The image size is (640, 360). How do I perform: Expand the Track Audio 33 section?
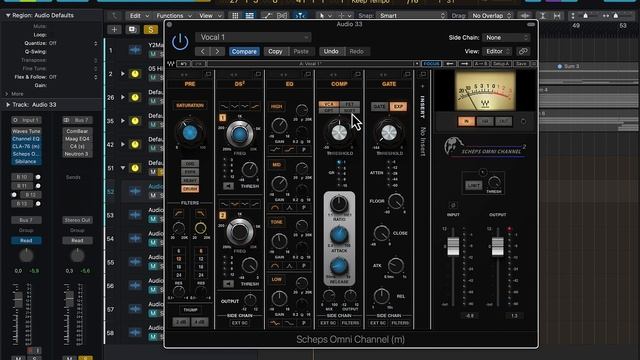point(8,105)
